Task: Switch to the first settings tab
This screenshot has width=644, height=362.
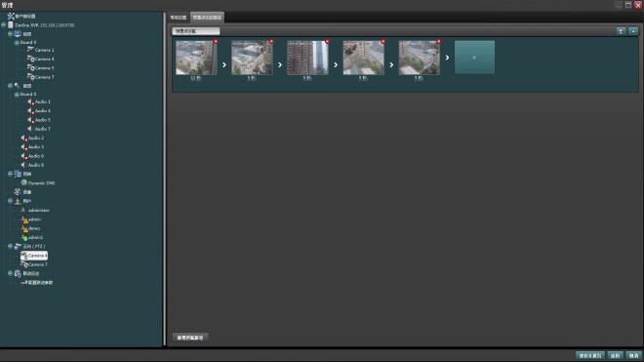Action: [179, 18]
